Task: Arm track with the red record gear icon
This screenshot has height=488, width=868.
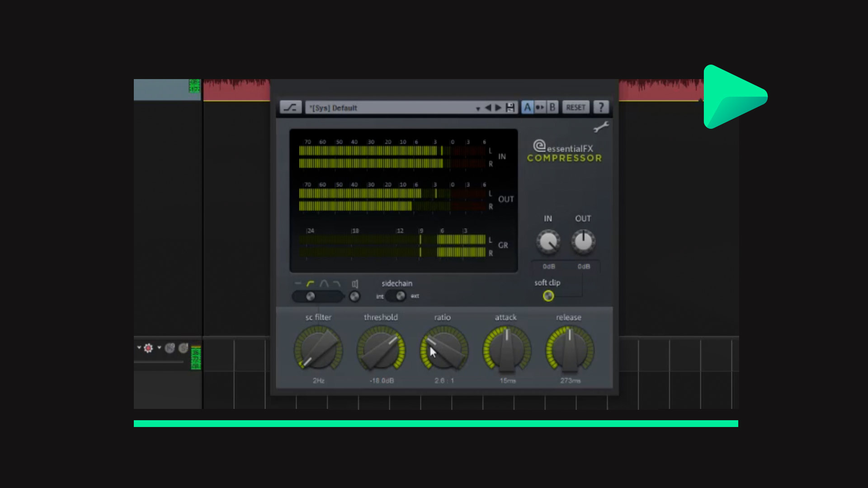Action: click(x=148, y=348)
